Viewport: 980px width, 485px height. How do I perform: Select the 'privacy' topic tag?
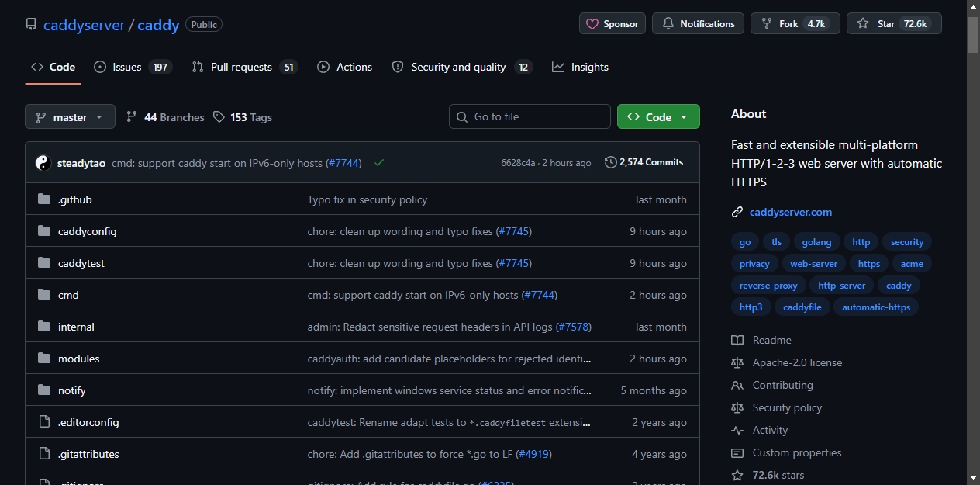tap(754, 264)
